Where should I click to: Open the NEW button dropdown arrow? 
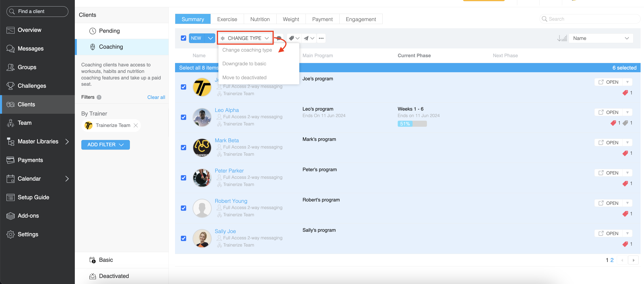tap(210, 38)
